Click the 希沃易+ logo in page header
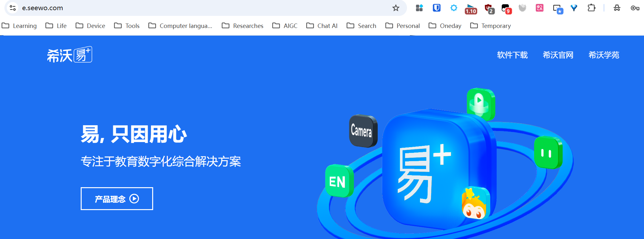The width and height of the screenshot is (644, 239). point(70,55)
